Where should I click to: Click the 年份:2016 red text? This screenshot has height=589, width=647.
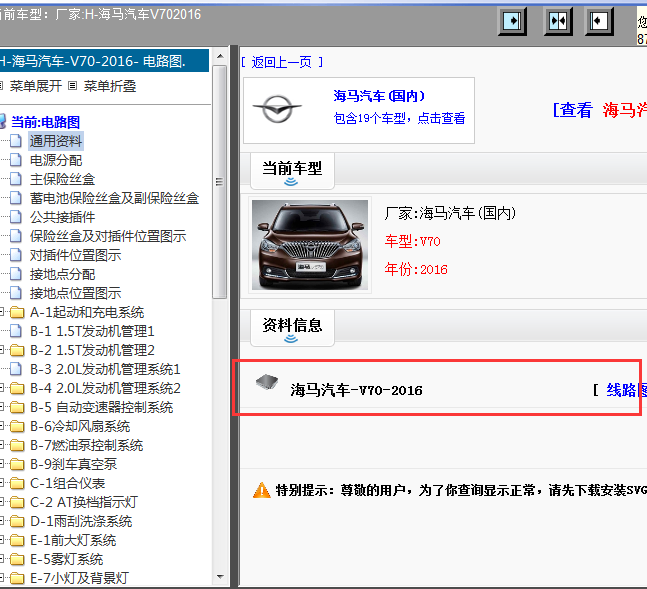416,269
